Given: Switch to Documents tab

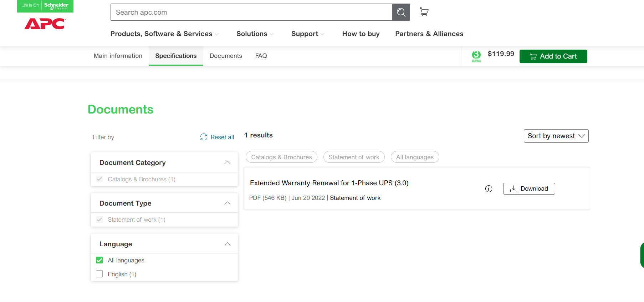Looking at the screenshot, I should pyautogui.click(x=226, y=56).
